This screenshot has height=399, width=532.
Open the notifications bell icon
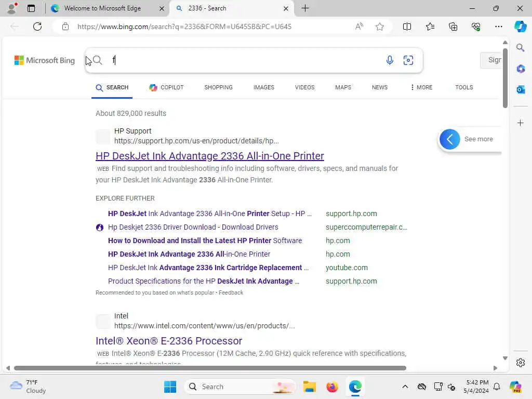[x=497, y=387]
